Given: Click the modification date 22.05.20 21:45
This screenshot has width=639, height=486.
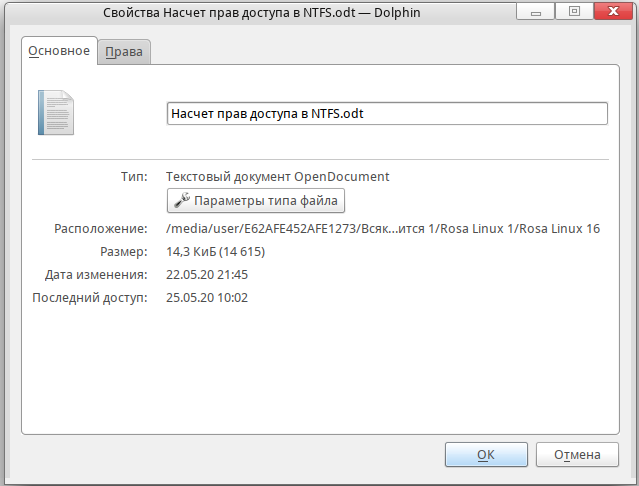Looking at the screenshot, I should (206, 274).
